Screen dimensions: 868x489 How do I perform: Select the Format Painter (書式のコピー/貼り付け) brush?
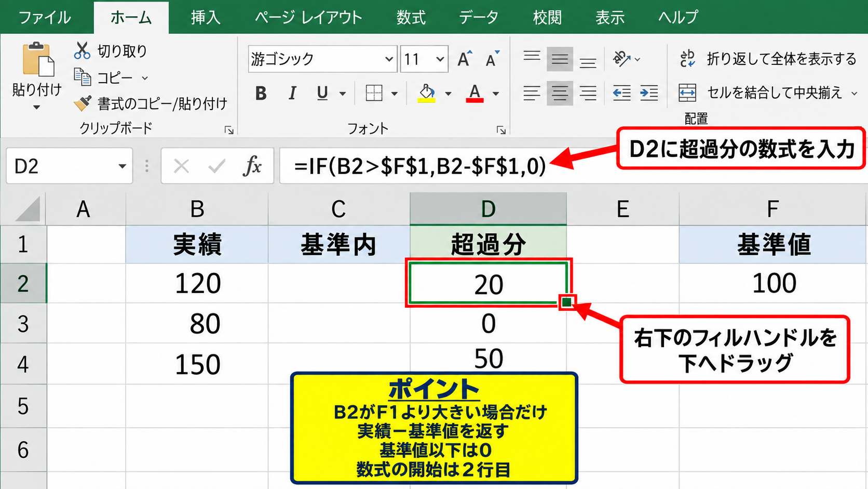click(83, 103)
